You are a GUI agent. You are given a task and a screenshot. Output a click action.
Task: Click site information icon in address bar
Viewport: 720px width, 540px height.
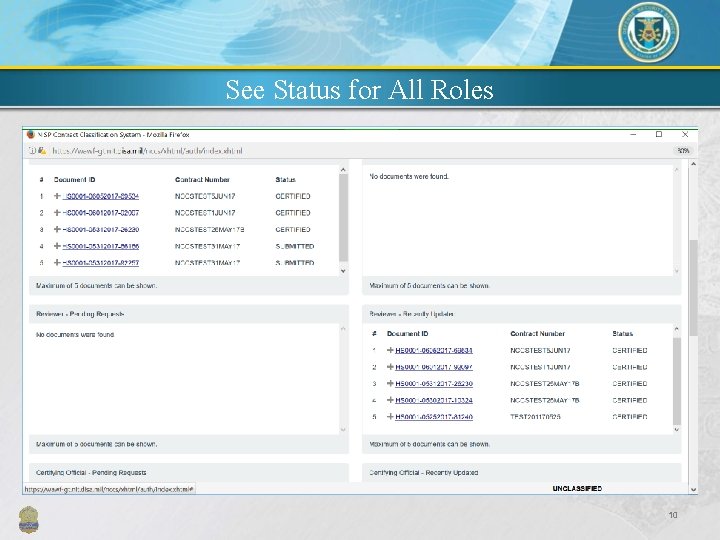pyautogui.click(x=33, y=151)
